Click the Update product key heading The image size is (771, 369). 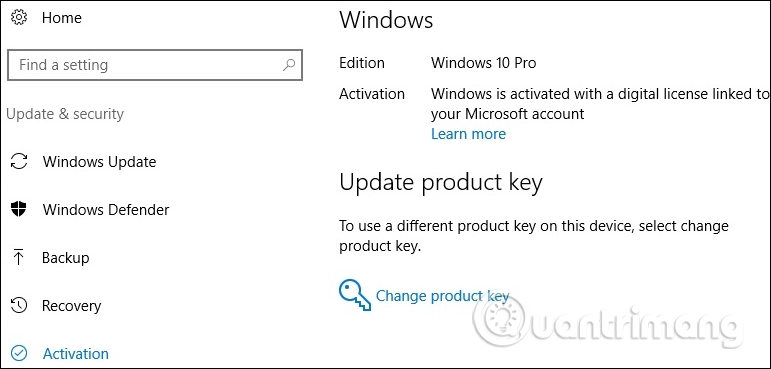(441, 183)
